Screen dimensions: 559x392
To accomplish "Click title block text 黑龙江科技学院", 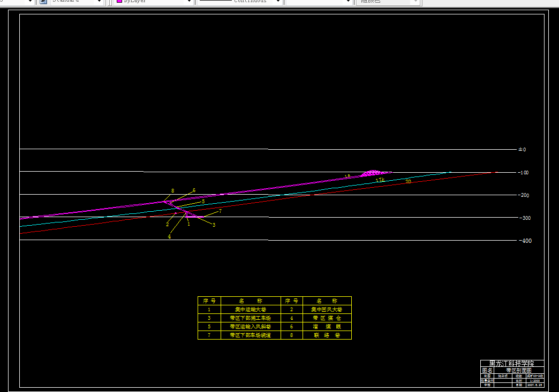I will 511,364.
